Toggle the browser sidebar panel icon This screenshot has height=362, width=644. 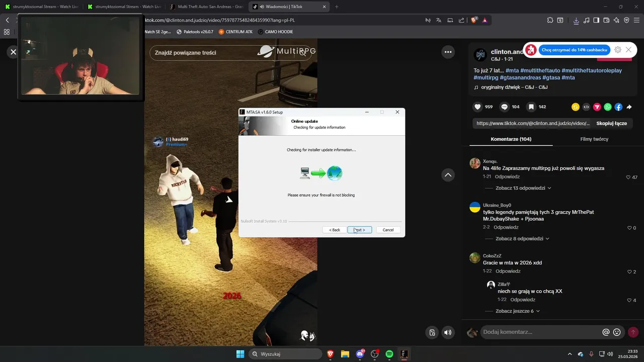[596, 20]
